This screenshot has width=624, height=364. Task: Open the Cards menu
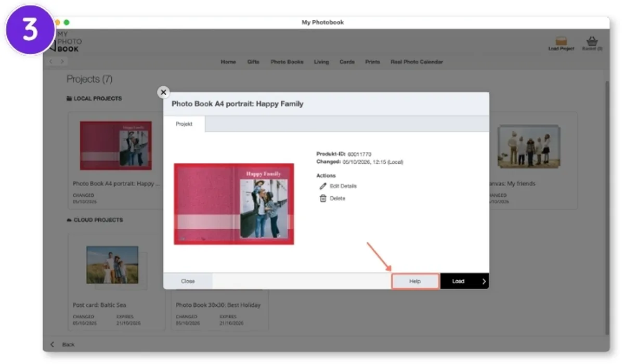347,62
